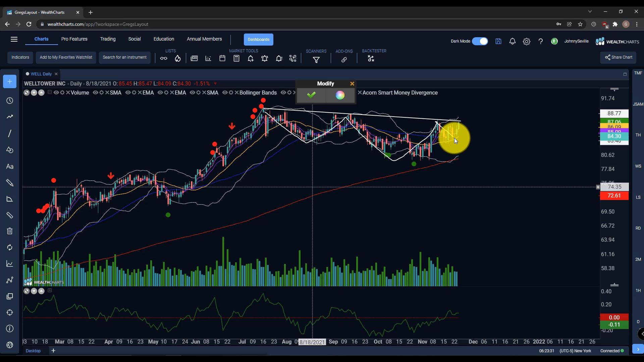Open the Scanners funnel filter
644x362 pixels.
click(x=316, y=60)
